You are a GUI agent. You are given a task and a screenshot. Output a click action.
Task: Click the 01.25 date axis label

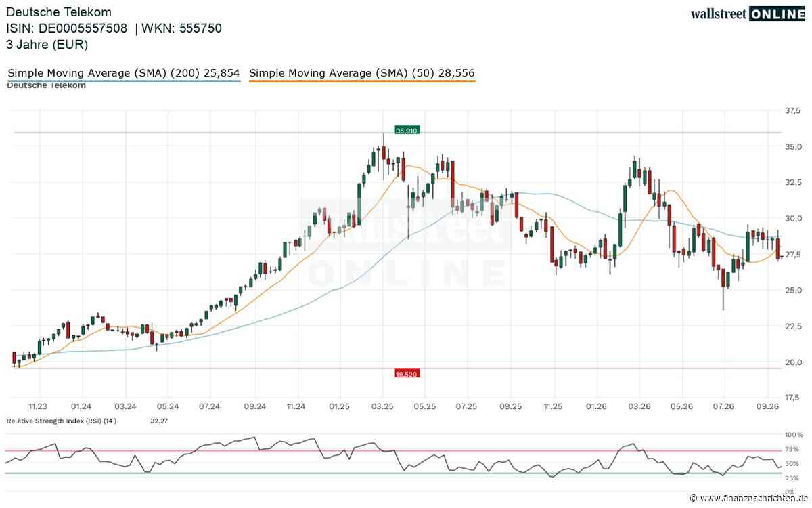pyautogui.click(x=340, y=406)
